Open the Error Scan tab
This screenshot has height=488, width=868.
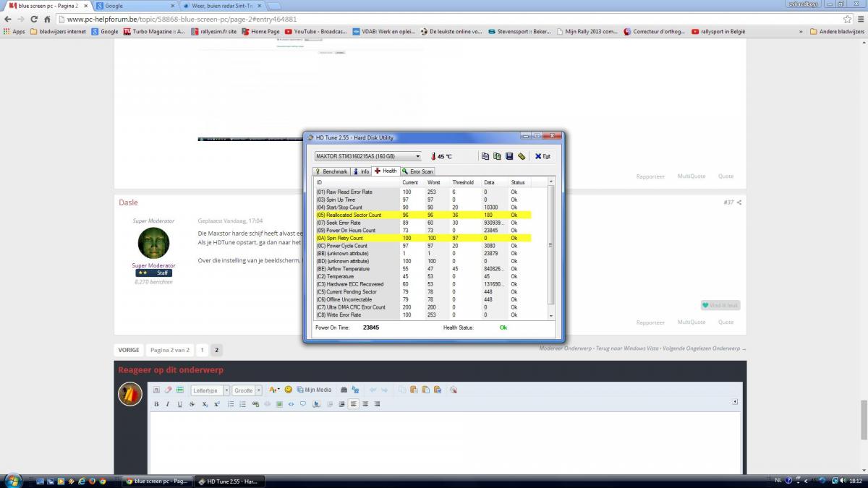(417, 171)
